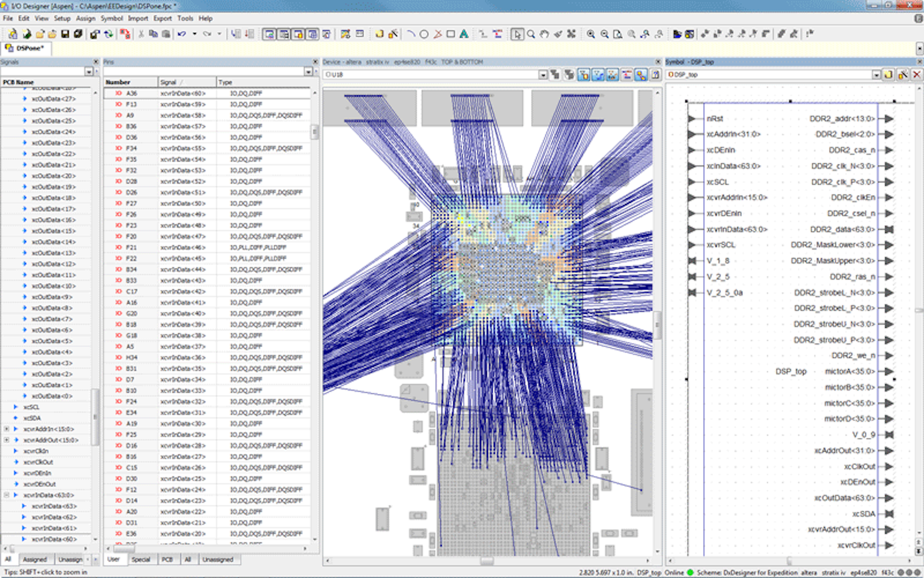Collapse the xcvrInData<63:0> bus node
The width and height of the screenshot is (924, 578).
[6, 495]
